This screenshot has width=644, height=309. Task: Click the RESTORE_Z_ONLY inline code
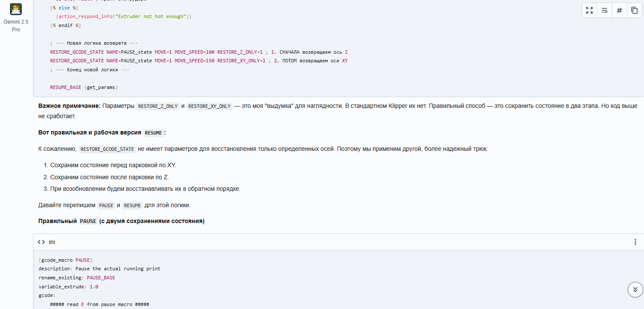click(158, 106)
